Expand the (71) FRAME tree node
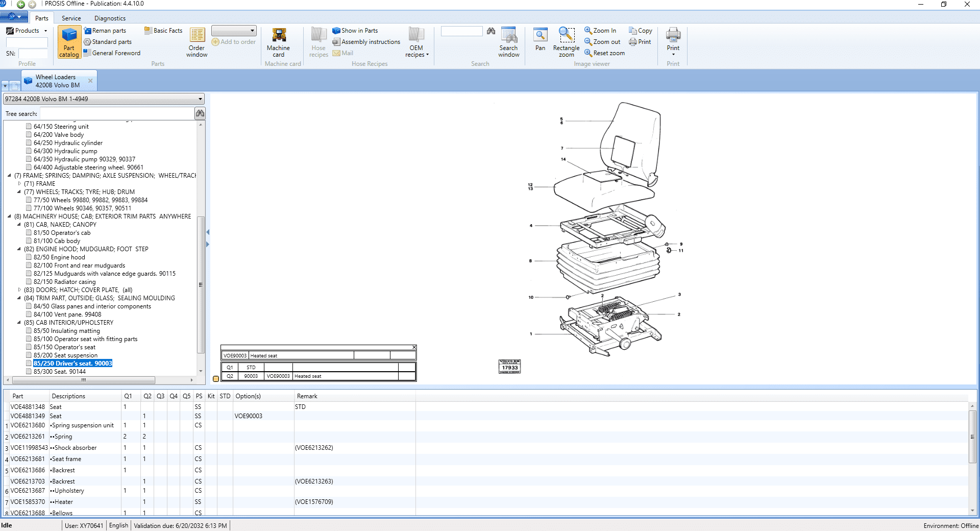The width and height of the screenshot is (980, 531). (19, 184)
